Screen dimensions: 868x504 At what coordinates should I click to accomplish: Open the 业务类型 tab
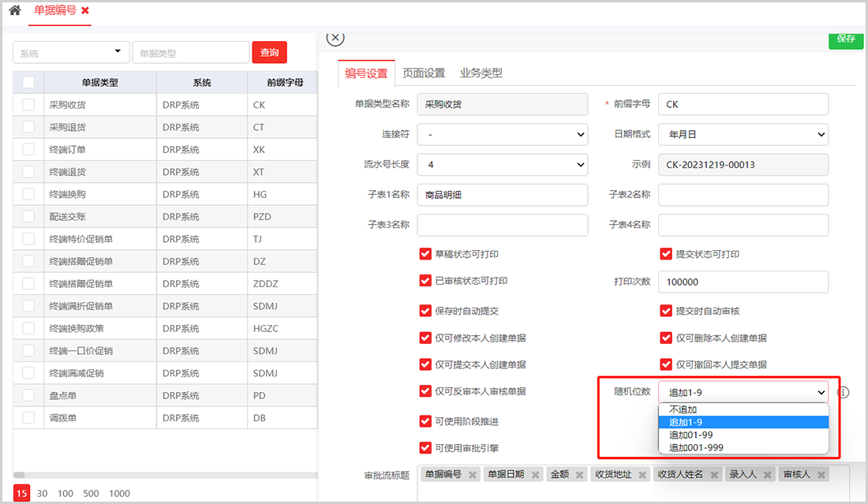(481, 73)
